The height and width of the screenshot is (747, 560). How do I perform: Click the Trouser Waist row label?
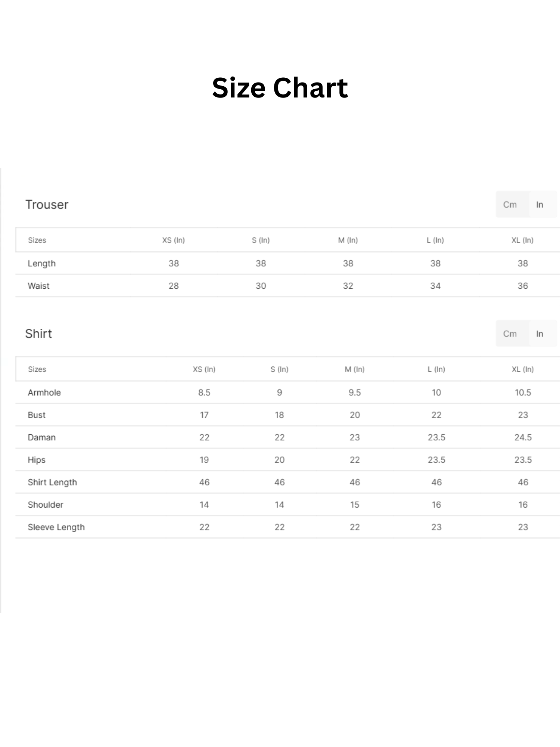click(x=38, y=286)
